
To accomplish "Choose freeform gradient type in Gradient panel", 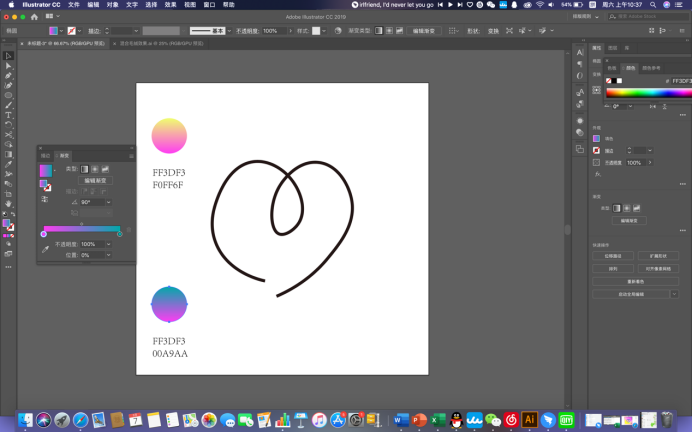I will pyautogui.click(x=105, y=169).
